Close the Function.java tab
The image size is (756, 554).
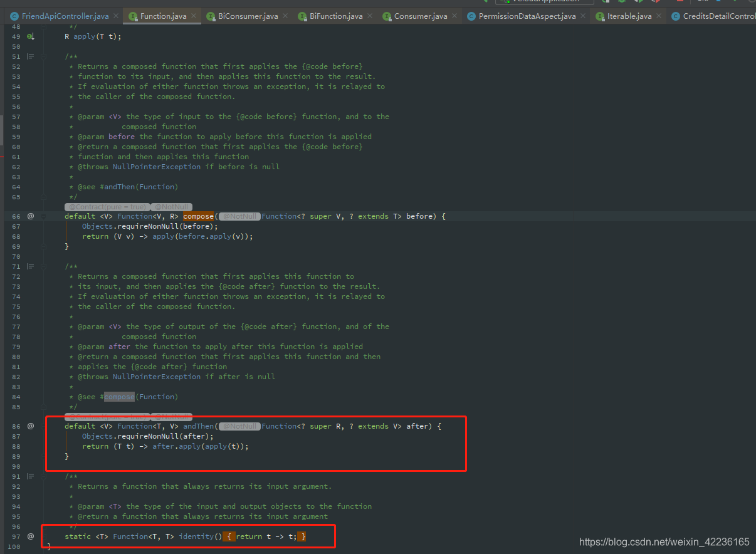click(195, 16)
